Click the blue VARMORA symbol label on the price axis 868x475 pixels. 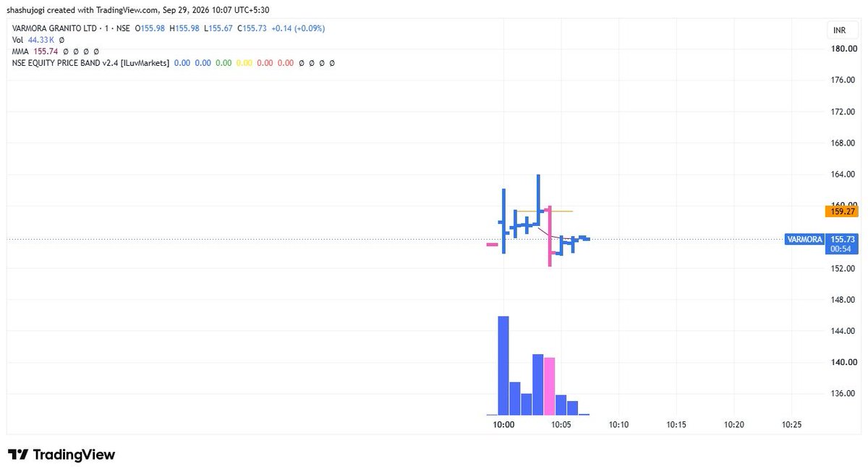point(804,239)
